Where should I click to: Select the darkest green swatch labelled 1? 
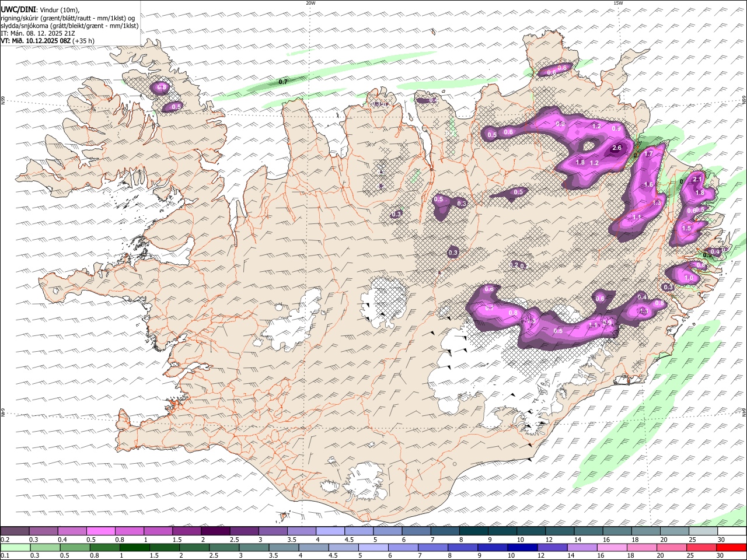(134, 548)
